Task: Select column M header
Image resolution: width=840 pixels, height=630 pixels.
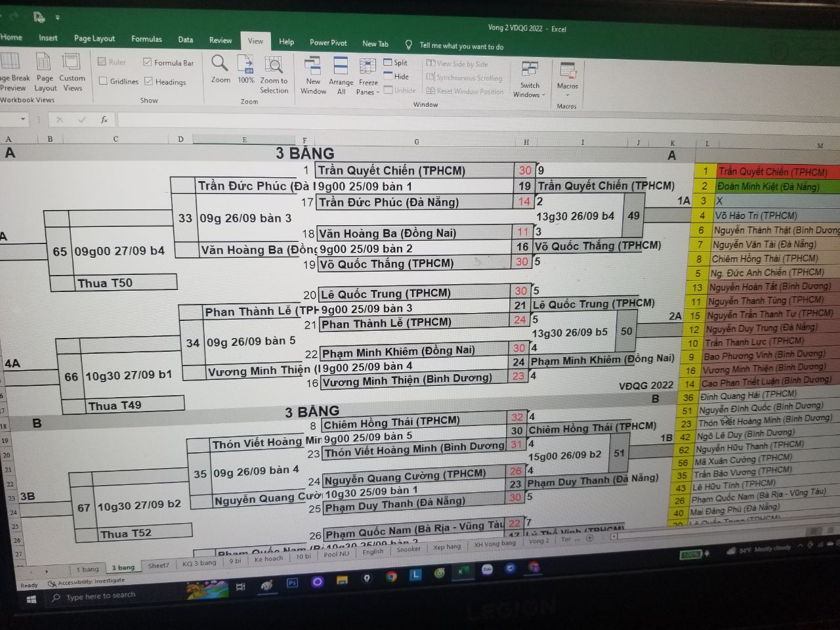Action: click(820, 146)
